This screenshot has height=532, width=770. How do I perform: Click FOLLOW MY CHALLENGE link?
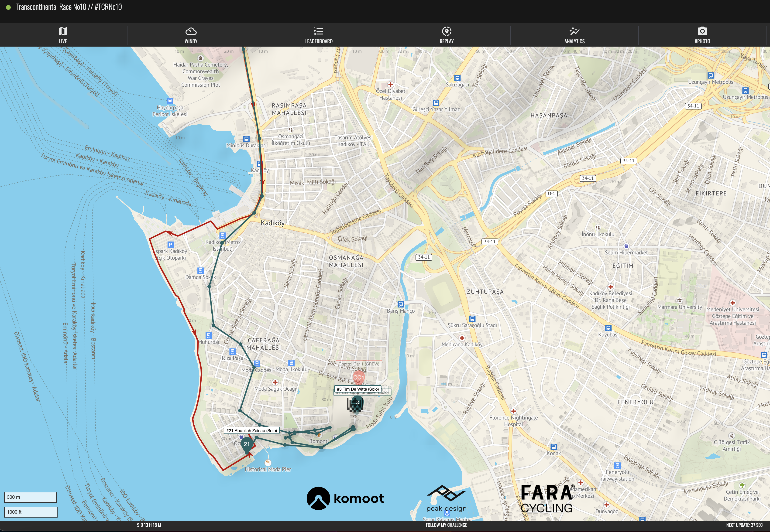446,525
